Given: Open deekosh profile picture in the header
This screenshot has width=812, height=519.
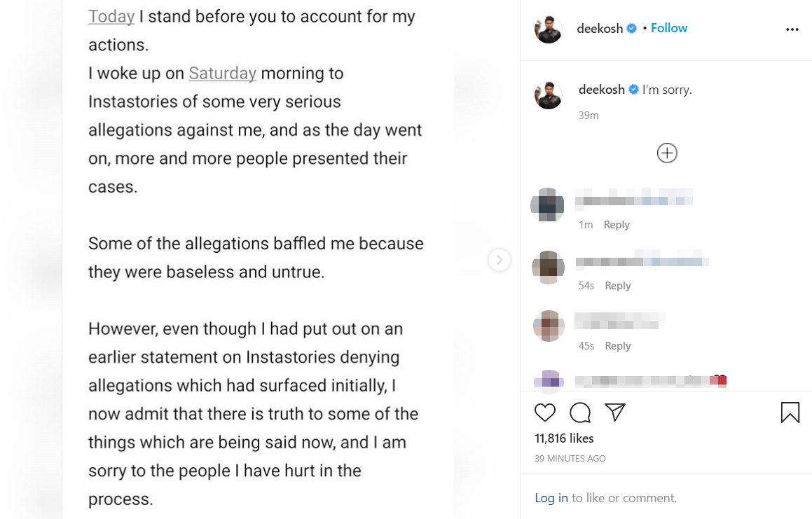Looking at the screenshot, I should tap(549, 29).
